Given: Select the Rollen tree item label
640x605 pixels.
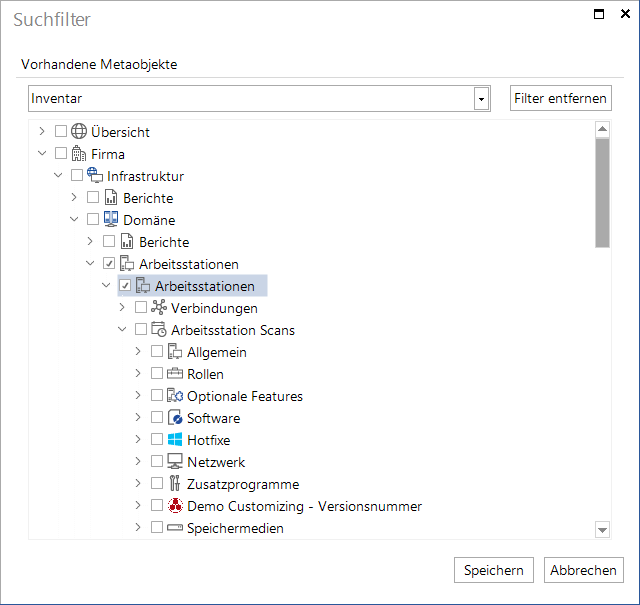Looking at the screenshot, I should (x=205, y=374).
